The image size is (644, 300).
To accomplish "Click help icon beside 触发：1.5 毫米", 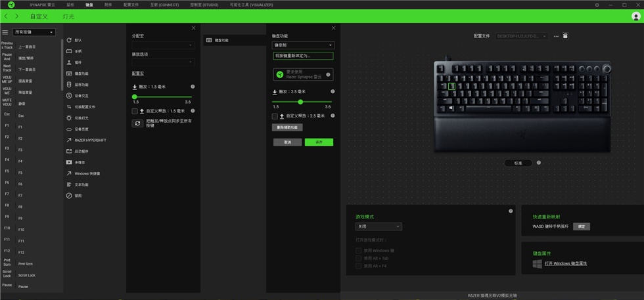I will click(x=193, y=87).
